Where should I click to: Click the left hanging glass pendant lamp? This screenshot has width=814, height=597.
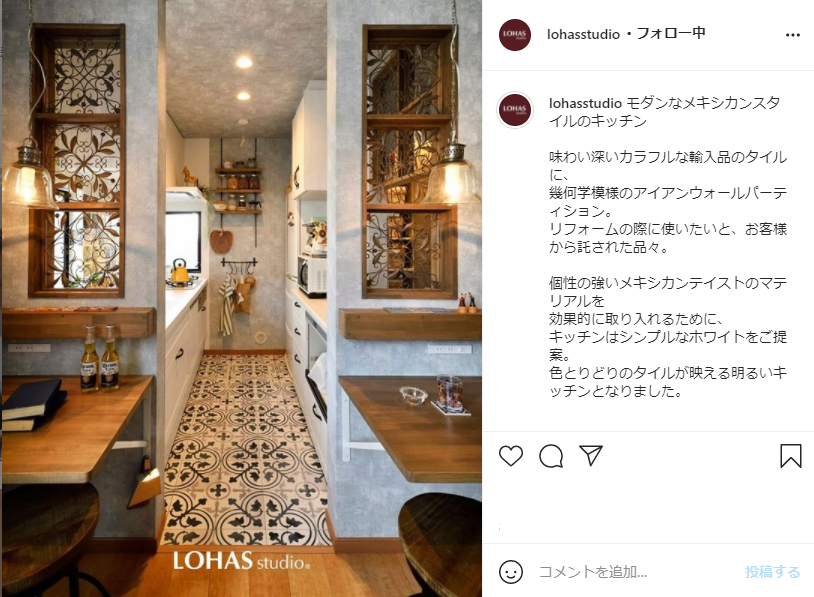(x=30, y=177)
